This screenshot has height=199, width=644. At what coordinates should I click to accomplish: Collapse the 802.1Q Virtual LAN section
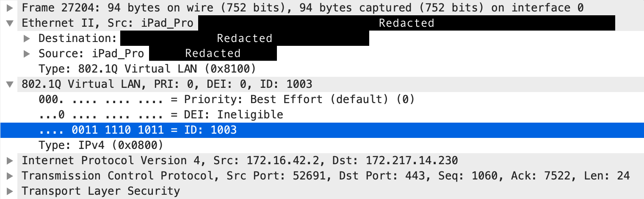pyautogui.click(x=10, y=84)
